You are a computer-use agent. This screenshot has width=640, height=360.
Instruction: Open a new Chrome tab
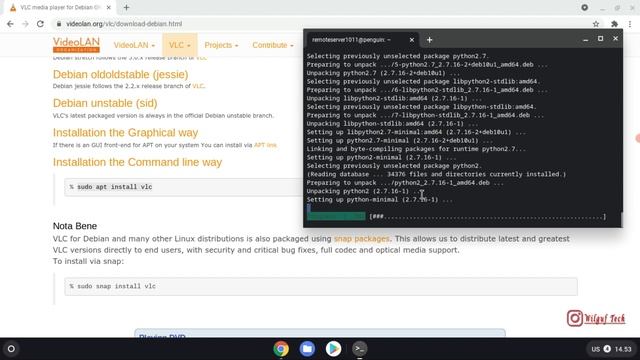point(127,7)
